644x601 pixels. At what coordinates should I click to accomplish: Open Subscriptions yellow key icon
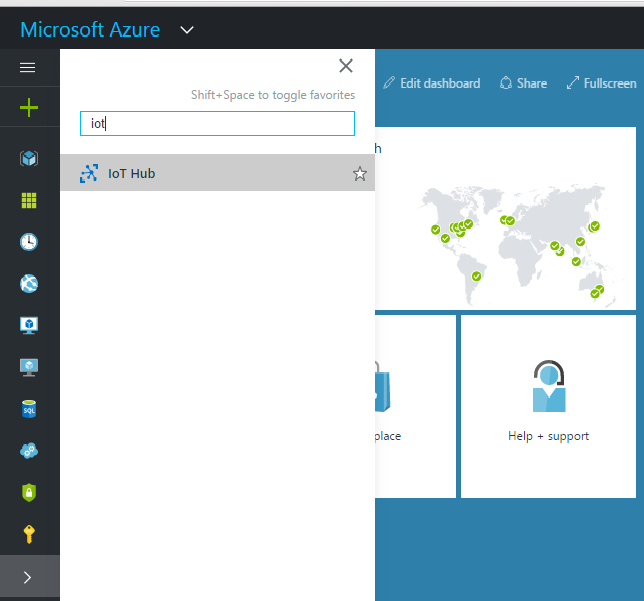click(29, 534)
